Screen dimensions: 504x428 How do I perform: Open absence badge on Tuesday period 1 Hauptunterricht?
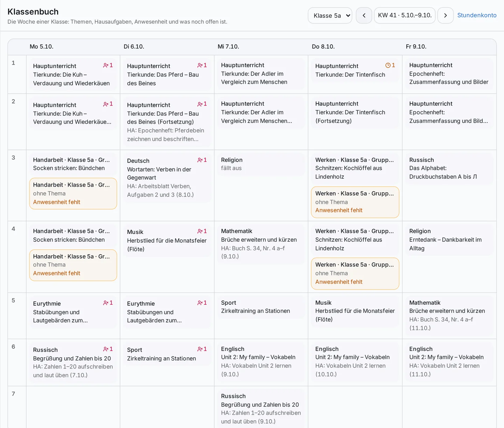202,65
